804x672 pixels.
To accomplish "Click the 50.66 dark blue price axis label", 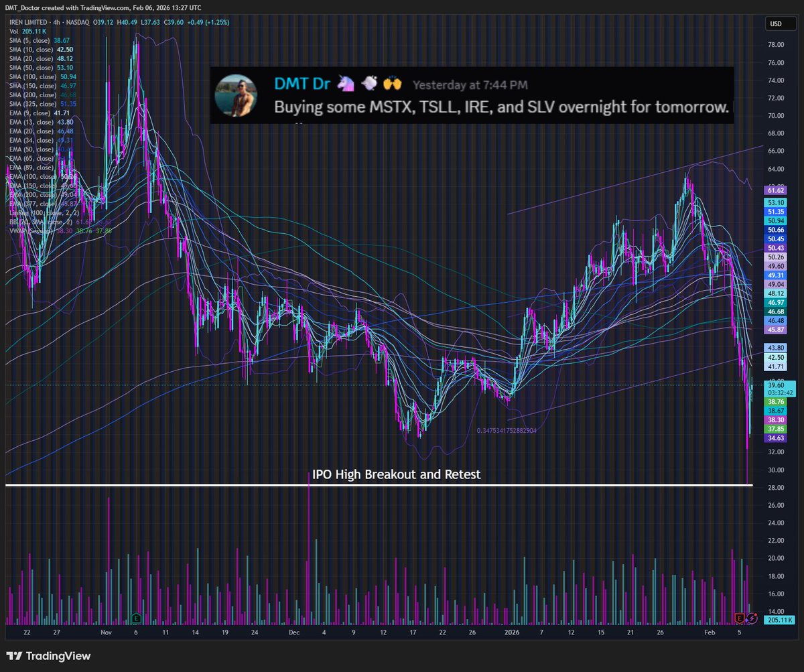I will tap(777, 229).
